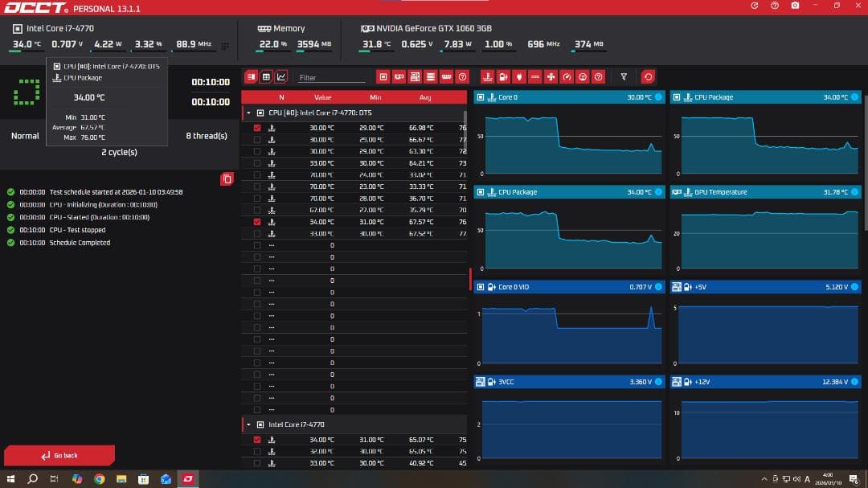Filter sensors by temperature icon
Image resolution: width=868 pixels, height=488 pixels.
pos(487,77)
